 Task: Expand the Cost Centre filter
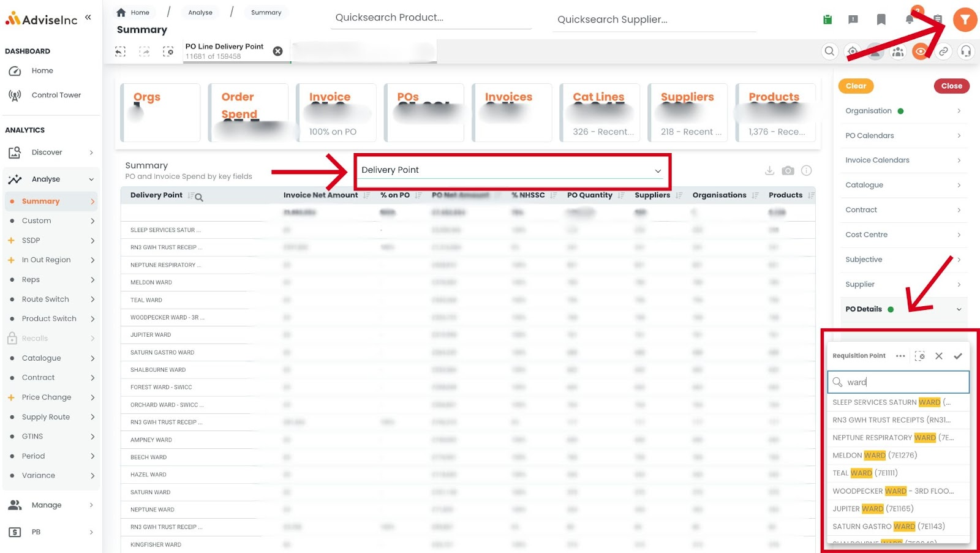click(903, 235)
